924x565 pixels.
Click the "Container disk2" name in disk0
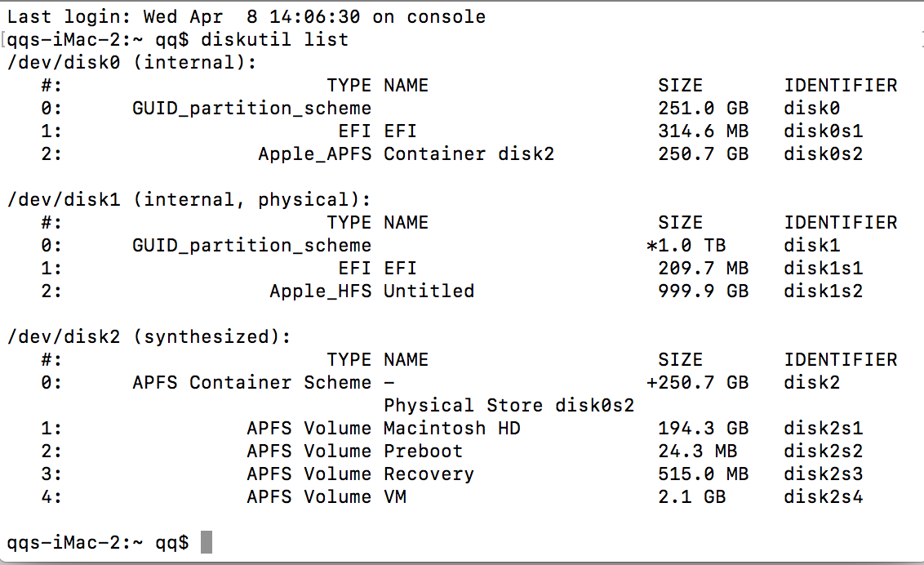pyautogui.click(x=469, y=153)
